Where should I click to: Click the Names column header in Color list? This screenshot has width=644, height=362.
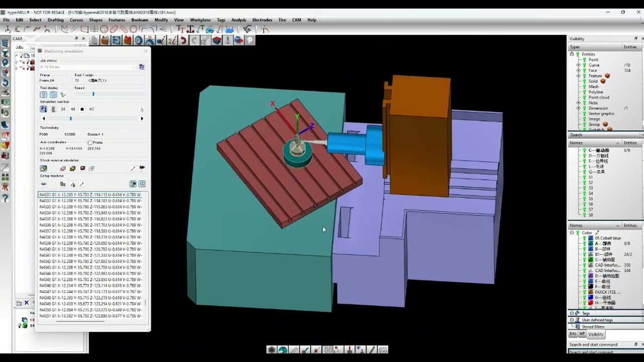(x=595, y=225)
